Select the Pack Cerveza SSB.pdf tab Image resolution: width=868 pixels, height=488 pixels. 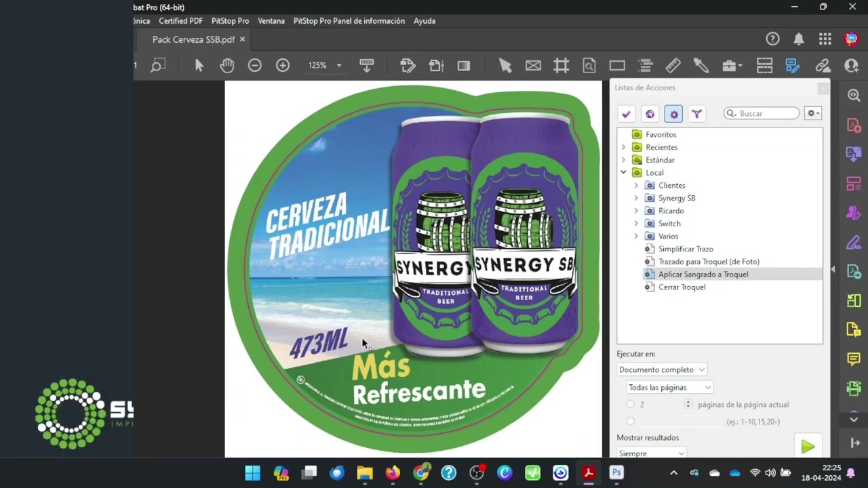tap(193, 39)
